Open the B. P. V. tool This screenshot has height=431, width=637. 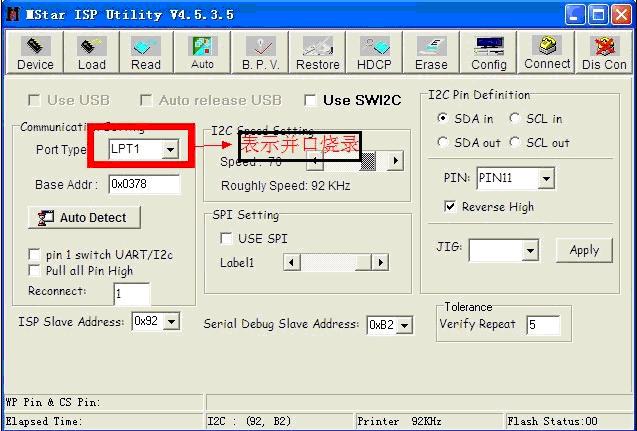click(x=261, y=53)
